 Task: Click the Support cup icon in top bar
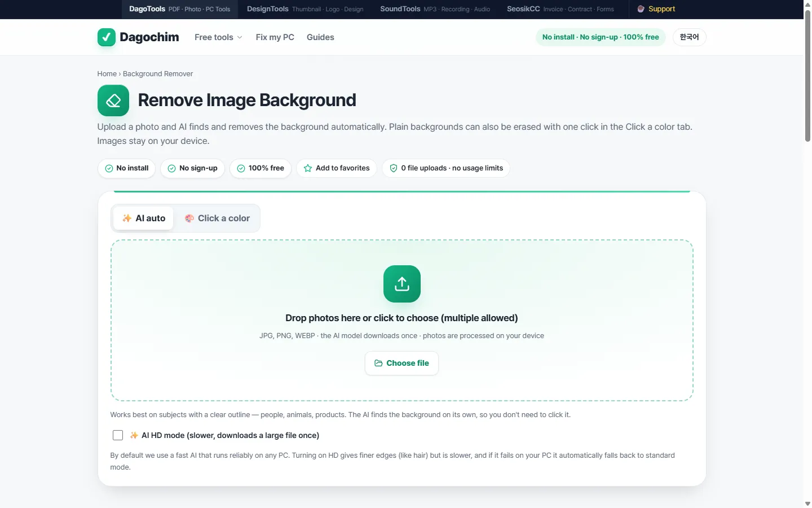coord(641,9)
